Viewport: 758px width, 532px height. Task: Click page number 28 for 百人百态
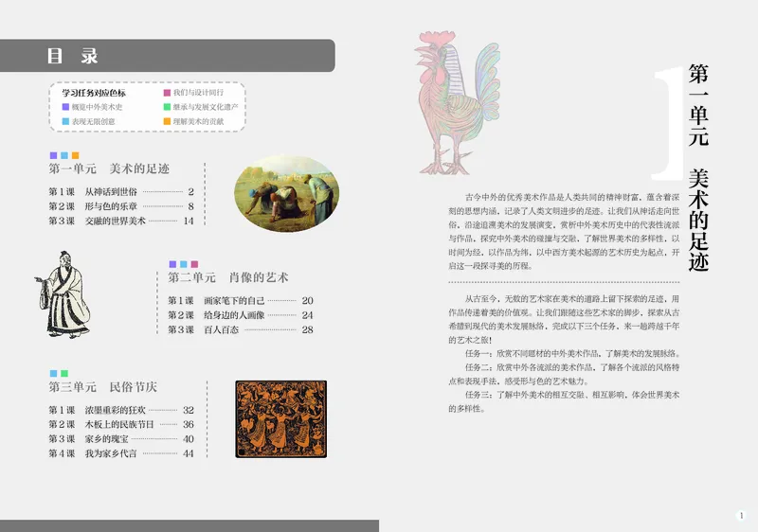307,329
